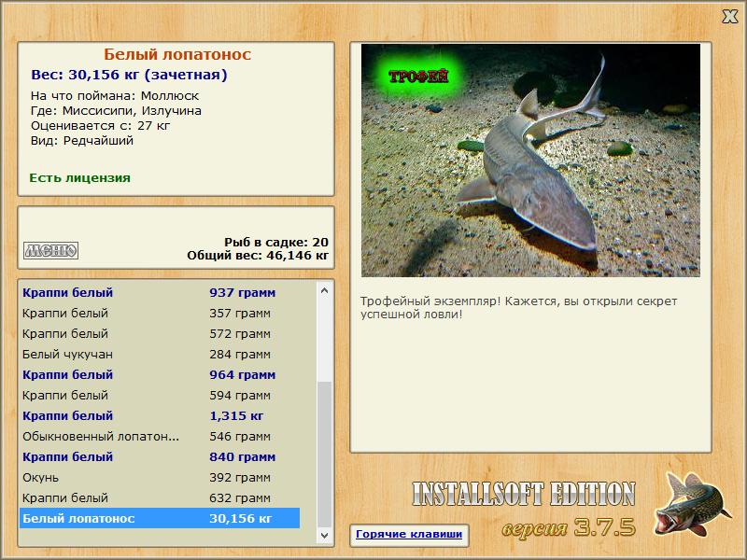Select highlighted Белый лопатонос 30,156 кг row
The height and width of the screenshot is (560, 747).
click(160, 518)
